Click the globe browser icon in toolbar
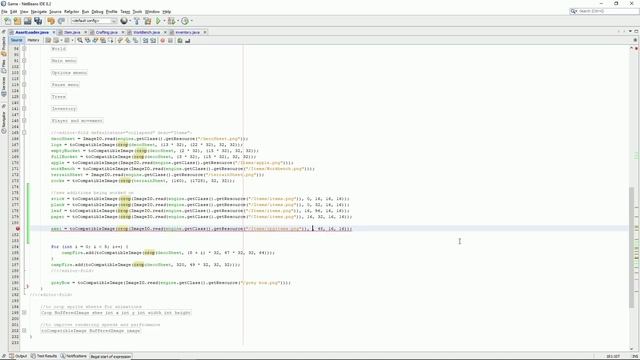The width and height of the screenshot is (640, 360). (124, 21)
